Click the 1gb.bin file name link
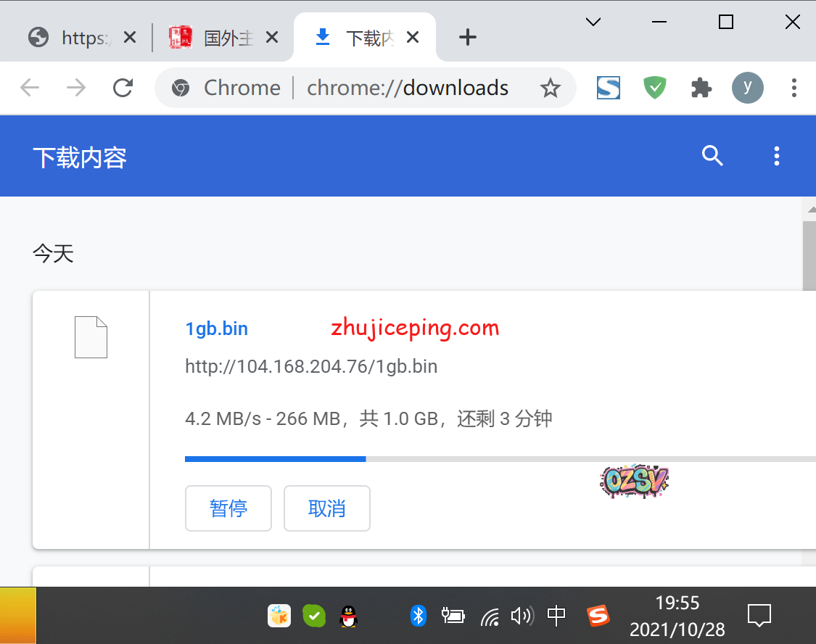Viewport: 816px width, 644px height. tap(216, 329)
